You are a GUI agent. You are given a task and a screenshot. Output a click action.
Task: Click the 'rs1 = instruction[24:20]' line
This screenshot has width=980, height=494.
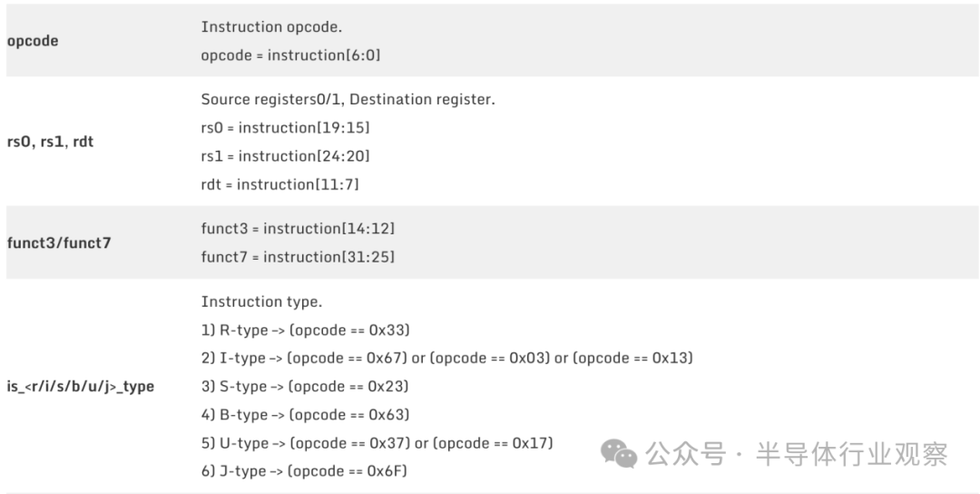coord(285,156)
